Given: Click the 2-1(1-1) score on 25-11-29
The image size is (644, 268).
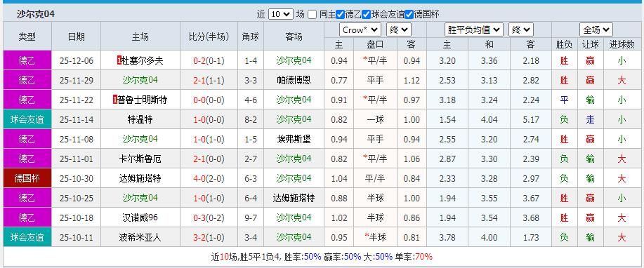Looking at the screenshot, I should (209, 81).
